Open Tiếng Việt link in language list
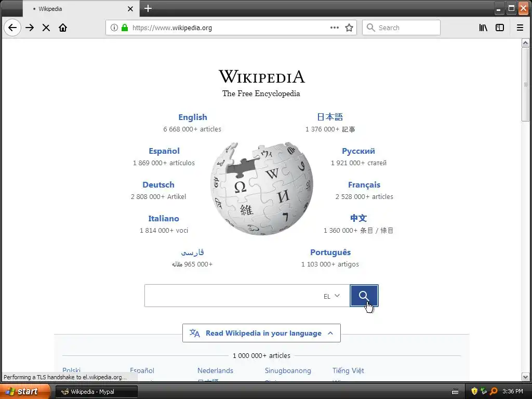The image size is (532, 399). 348,370
